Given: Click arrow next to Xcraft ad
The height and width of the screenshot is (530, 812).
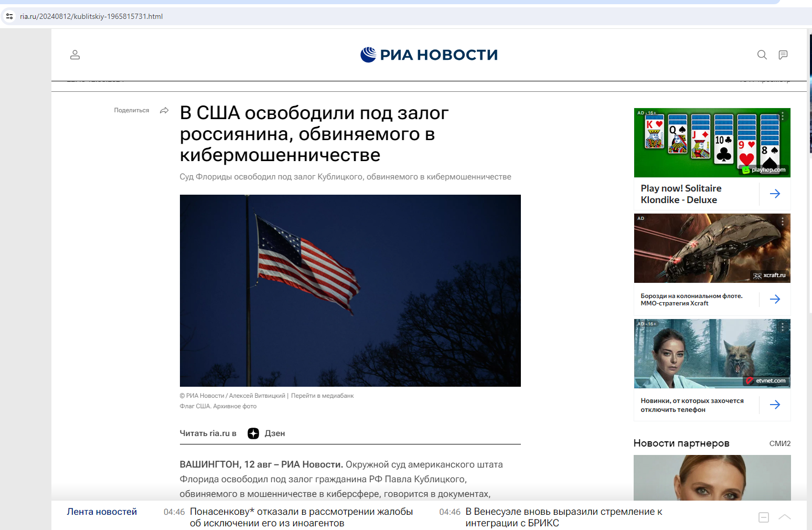Looking at the screenshot, I should 775,299.
